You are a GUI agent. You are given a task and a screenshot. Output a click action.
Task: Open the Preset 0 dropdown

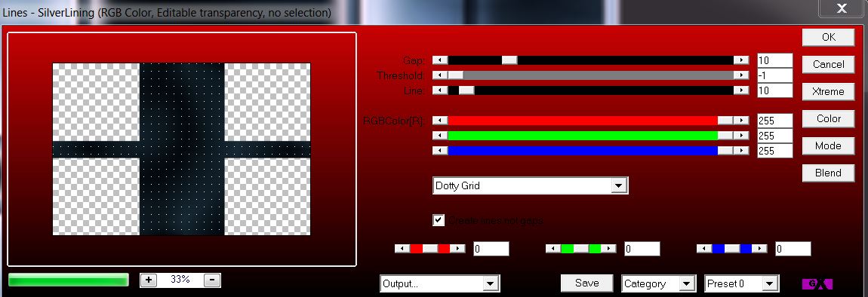[x=741, y=283]
